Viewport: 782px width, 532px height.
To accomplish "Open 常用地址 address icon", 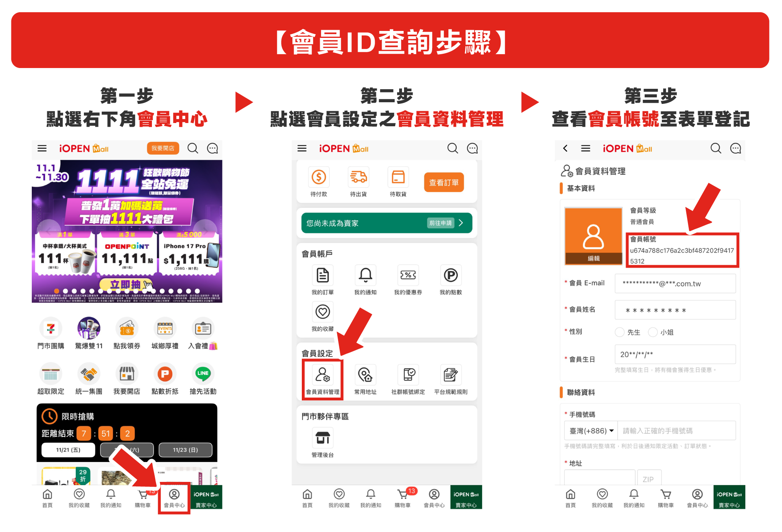I will [365, 375].
